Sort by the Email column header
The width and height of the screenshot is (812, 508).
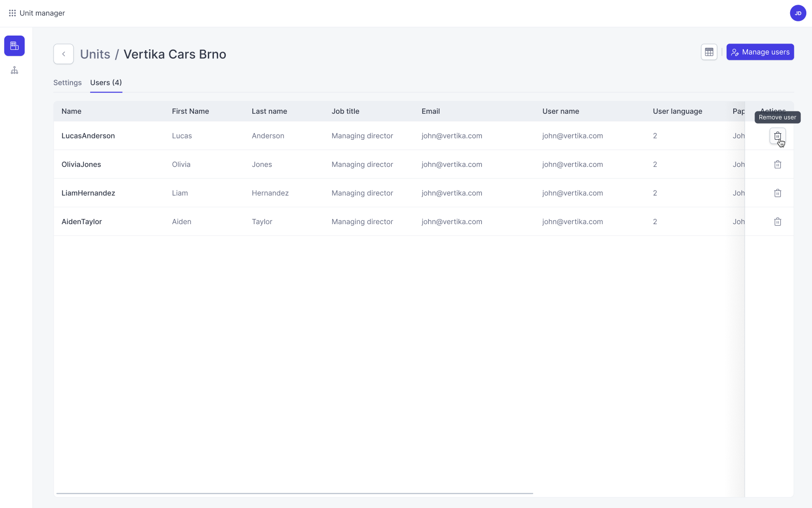431,111
